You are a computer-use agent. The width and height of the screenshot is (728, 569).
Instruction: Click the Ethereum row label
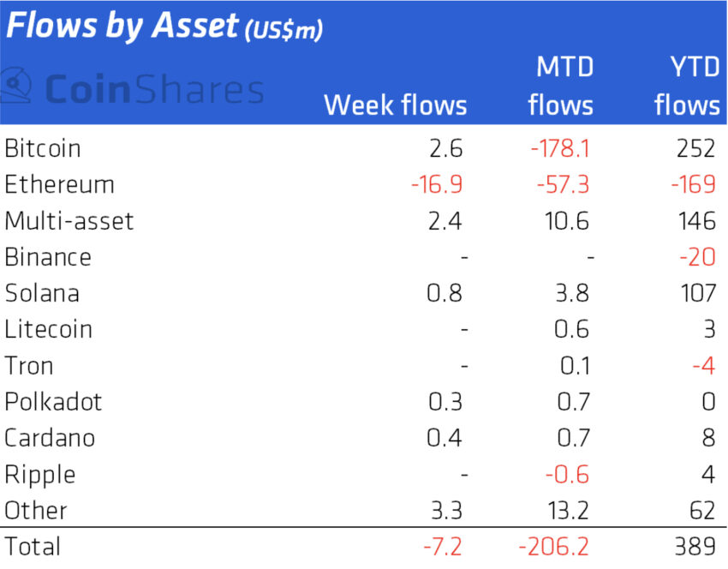59,184
